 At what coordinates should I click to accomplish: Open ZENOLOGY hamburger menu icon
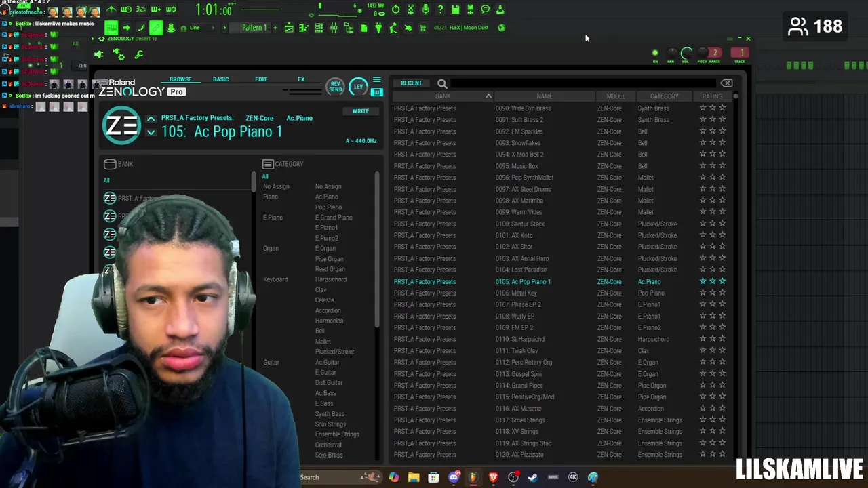click(x=376, y=80)
